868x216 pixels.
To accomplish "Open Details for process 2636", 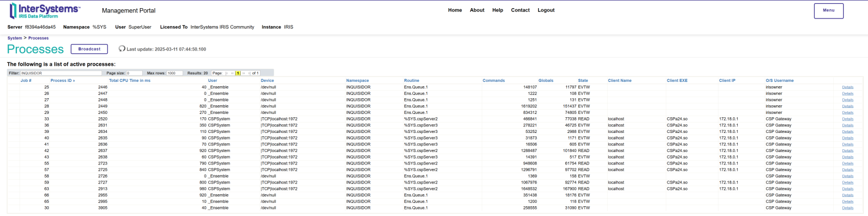I will (x=848, y=144).
